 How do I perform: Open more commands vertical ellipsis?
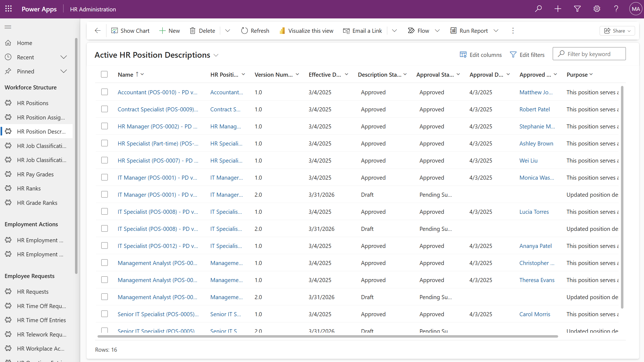pyautogui.click(x=513, y=31)
